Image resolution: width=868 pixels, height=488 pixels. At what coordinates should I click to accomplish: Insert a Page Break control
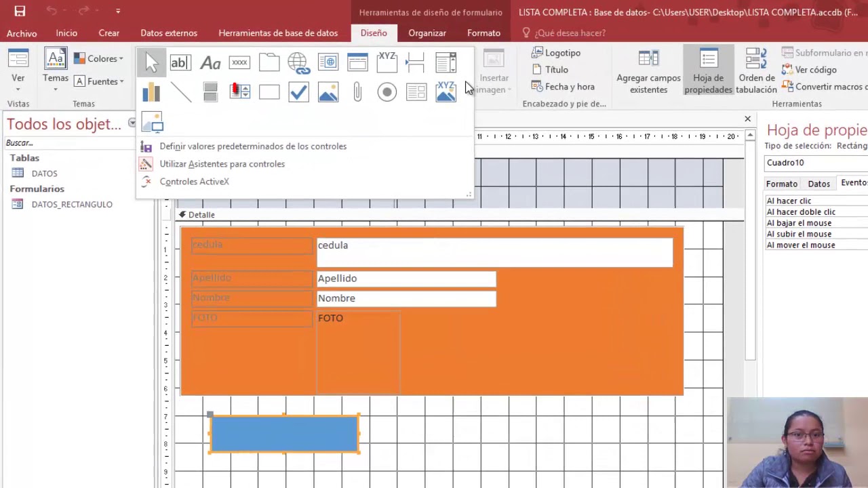(416, 62)
